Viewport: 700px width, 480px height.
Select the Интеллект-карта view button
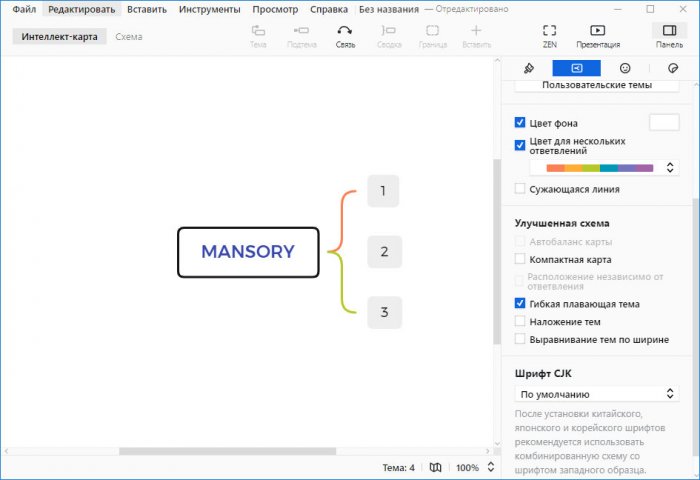tap(60, 37)
